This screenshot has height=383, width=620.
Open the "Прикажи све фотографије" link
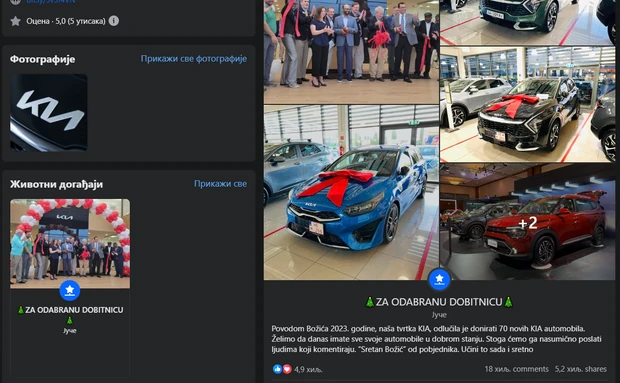[x=194, y=58]
